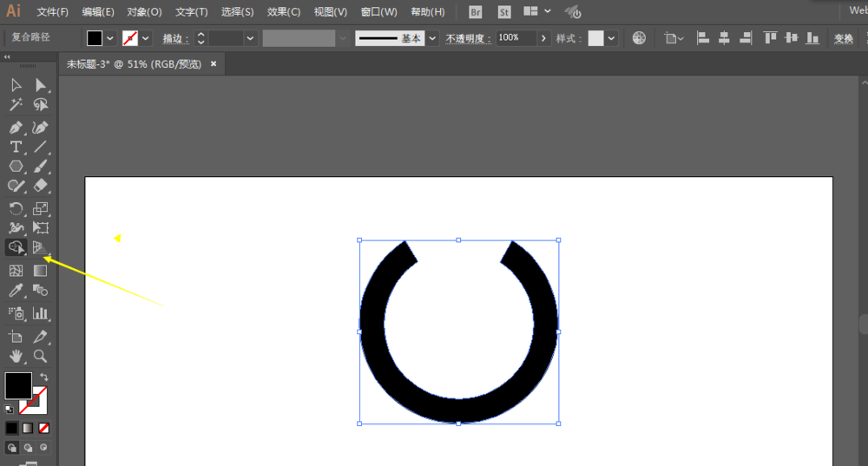This screenshot has width=868, height=466.
Task: Choose the Polygon shape tool
Action: 16,166
